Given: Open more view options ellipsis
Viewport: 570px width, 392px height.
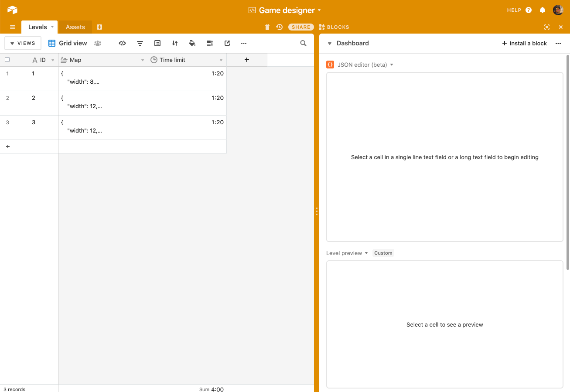Looking at the screenshot, I should (244, 43).
